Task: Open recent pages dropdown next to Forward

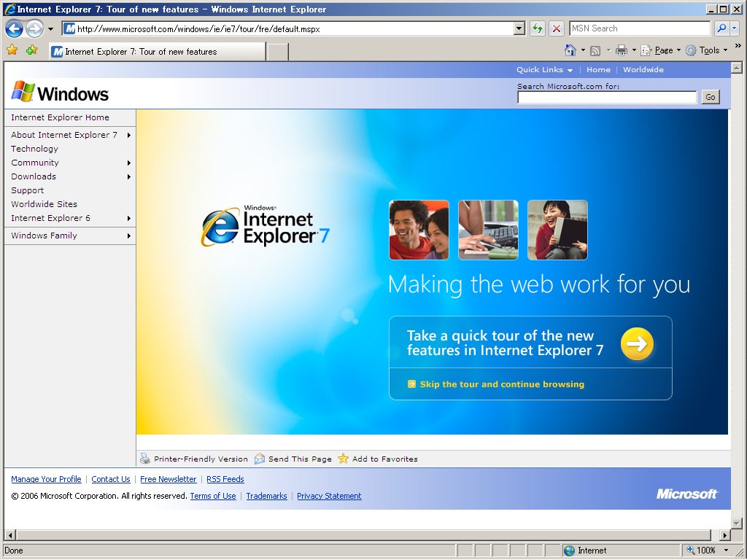Action: [50, 29]
